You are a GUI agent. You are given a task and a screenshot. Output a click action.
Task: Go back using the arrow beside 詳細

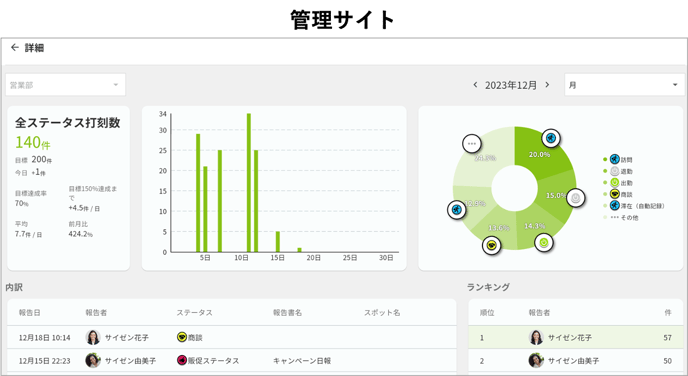point(14,47)
